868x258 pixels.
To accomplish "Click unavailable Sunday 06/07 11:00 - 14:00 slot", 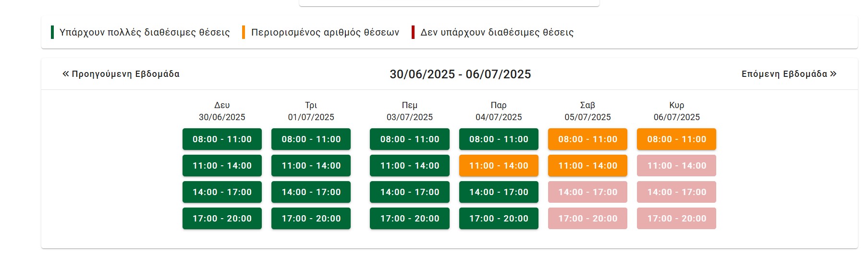I will coord(676,166).
